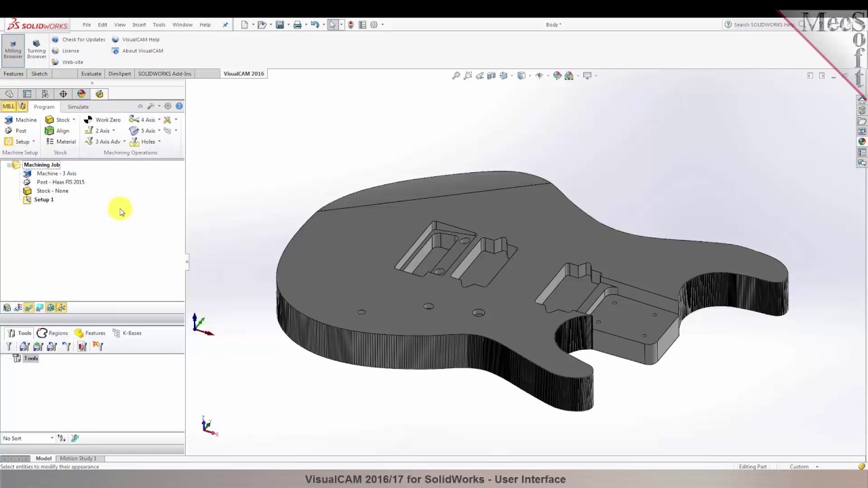Image resolution: width=868 pixels, height=488 pixels.
Task: Click About VisualCAM
Action: [x=138, y=51]
